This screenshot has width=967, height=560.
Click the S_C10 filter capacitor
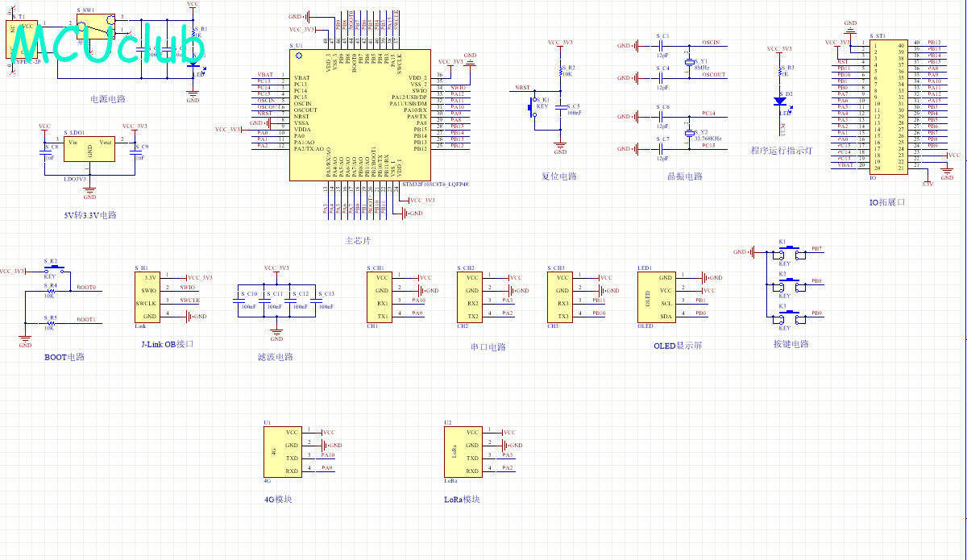click(x=239, y=301)
